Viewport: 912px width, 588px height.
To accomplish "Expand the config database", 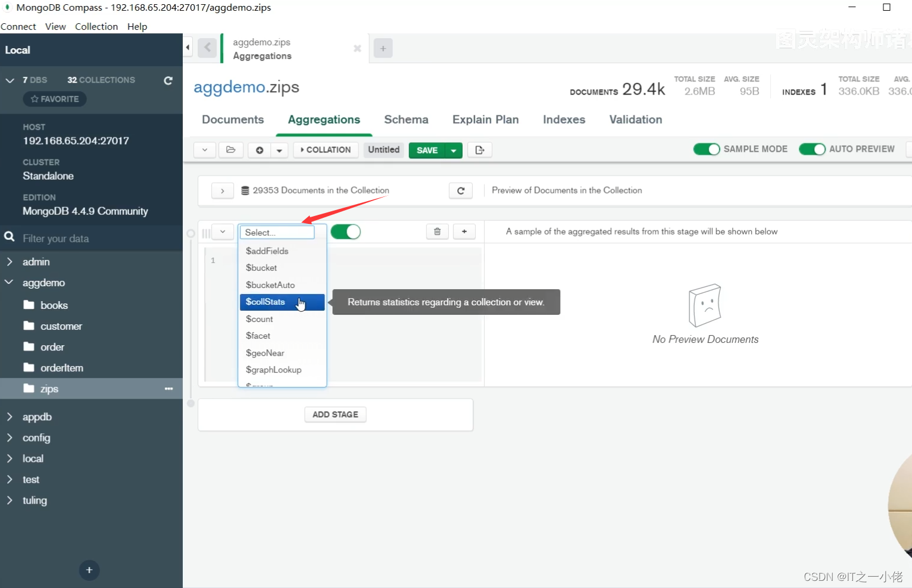I will (x=10, y=437).
